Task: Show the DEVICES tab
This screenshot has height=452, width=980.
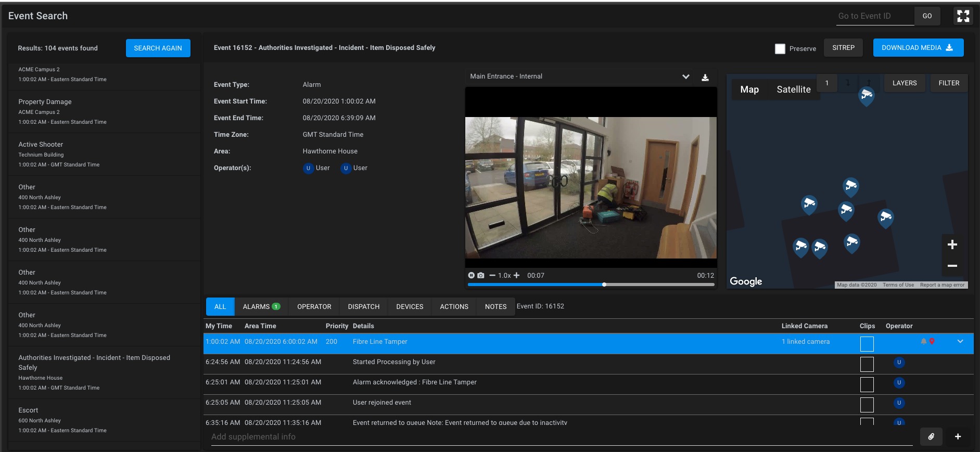Action: tap(410, 307)
